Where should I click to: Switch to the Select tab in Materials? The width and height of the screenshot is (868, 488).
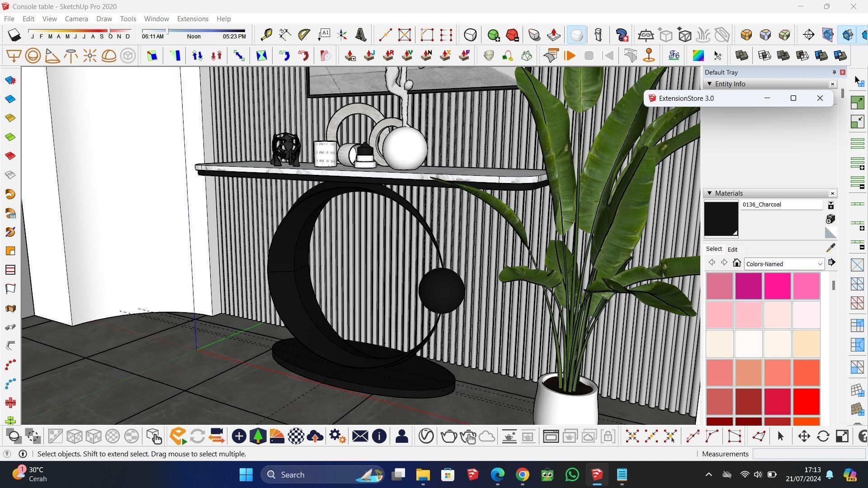714,249
